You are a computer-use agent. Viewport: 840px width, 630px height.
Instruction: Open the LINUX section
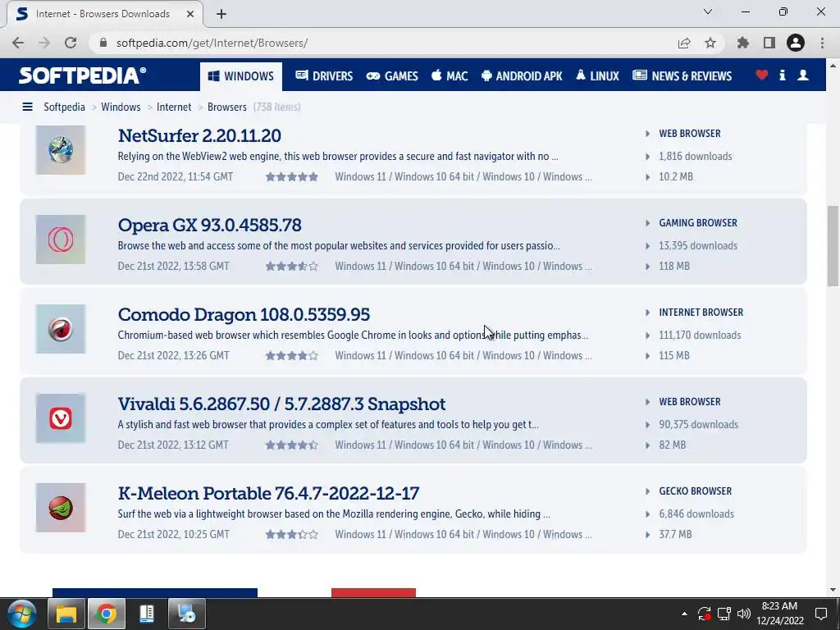tap(597, 76)
